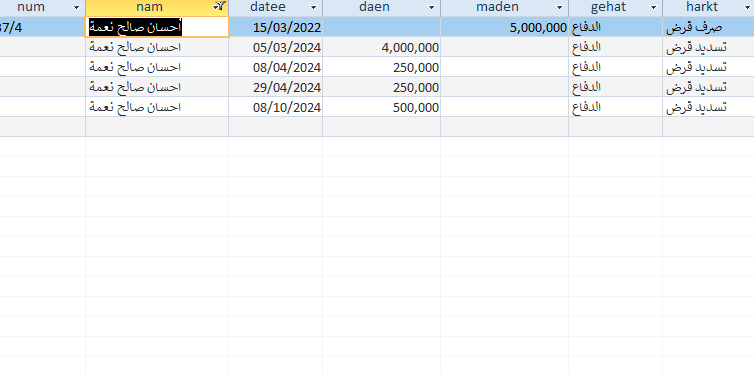Screen dimensions: 754x374
Task: Click empty maden cell in the 05/03/2024 row
Action: point(504,47)
